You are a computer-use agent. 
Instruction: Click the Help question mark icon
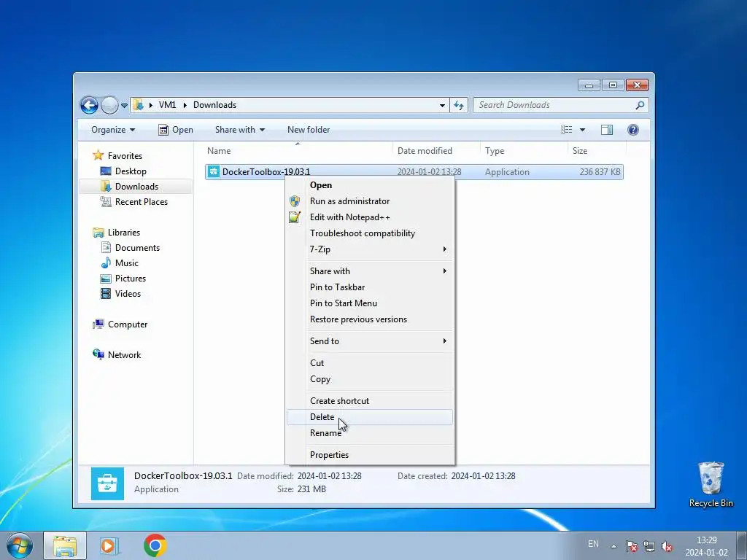[x=633, y=130]
